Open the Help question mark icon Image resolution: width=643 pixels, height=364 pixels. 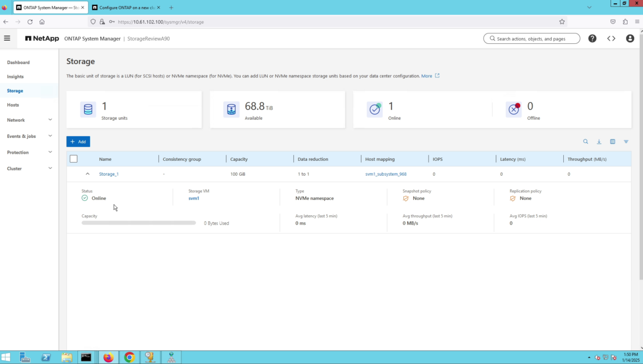(592, 38)
